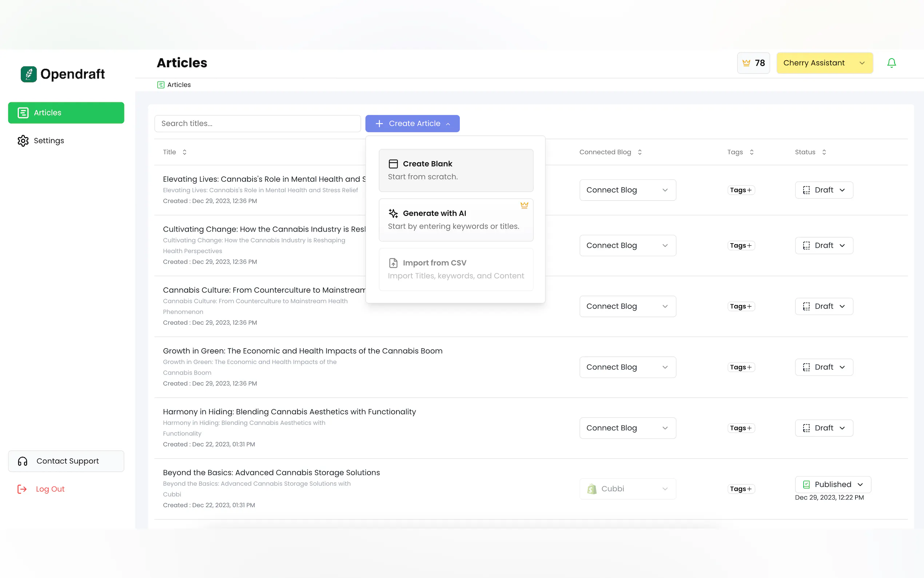Expand the Connect Blog dropdown for the Elevating Lives article
The image size is (924, 578).
627,190
